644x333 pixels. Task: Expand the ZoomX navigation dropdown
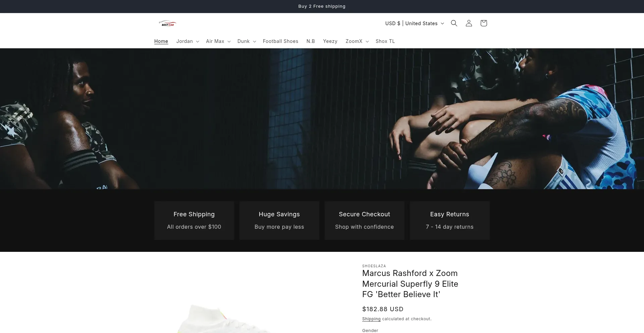coord(357,41)
